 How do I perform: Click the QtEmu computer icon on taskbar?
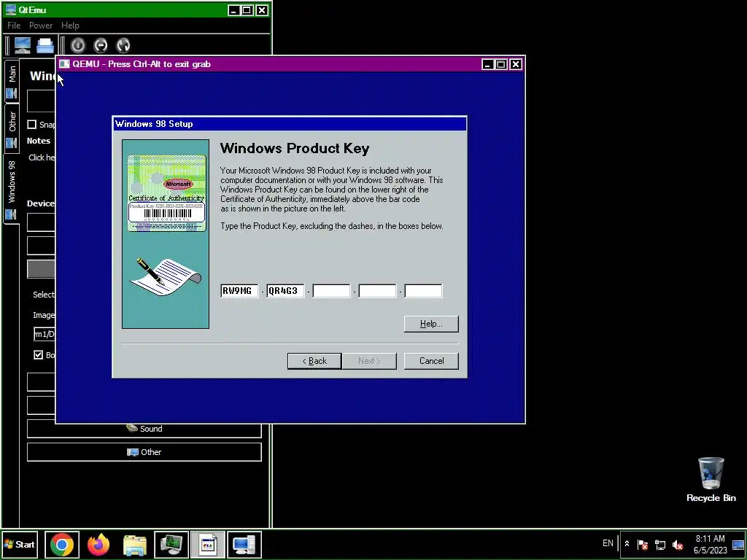point(244,544)
